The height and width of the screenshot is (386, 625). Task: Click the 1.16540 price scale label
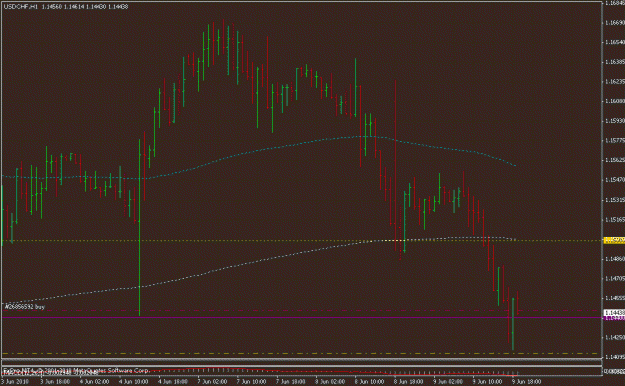tap(615, 42)
